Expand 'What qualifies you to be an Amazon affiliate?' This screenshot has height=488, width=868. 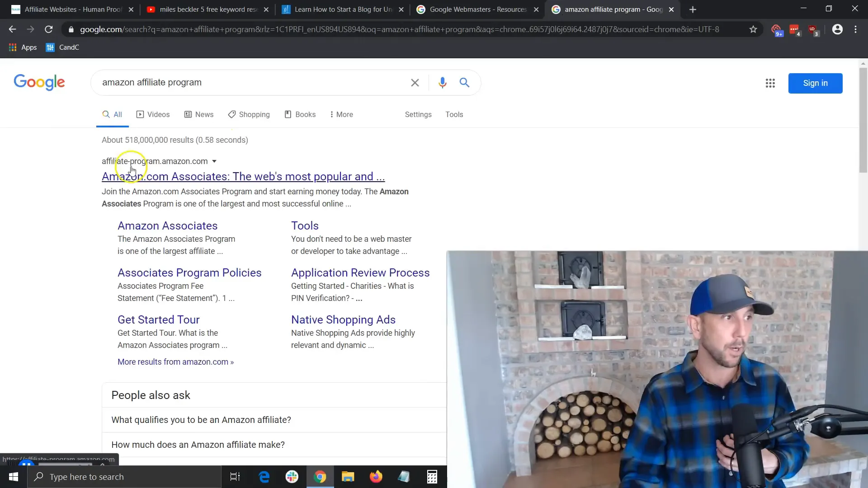(x=274, y=420)
